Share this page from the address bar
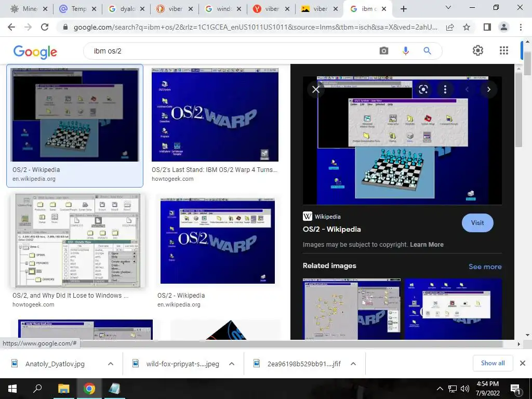Viewport: 532px width, 399px height. [x=450, y=27]
